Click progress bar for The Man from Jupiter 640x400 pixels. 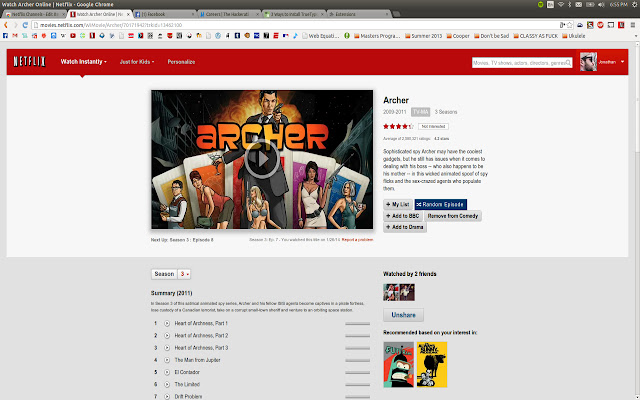(x=358, y=360)
